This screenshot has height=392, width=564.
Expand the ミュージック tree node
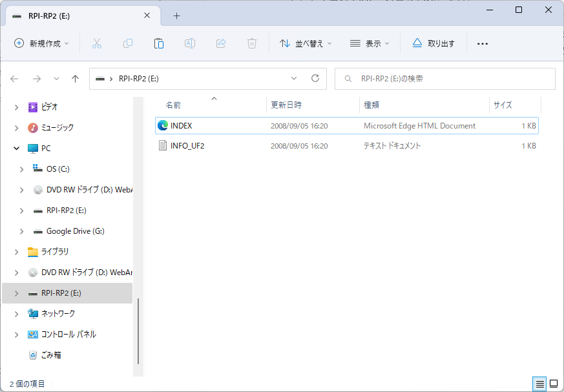16,128
